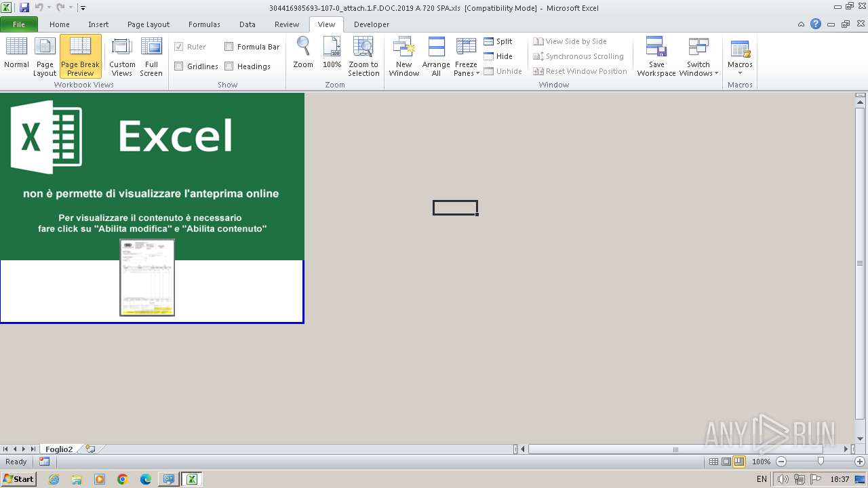Select Page Layout view
This screenshot has width=868, height=488.
pyautogui.click(x=45, y=57)
